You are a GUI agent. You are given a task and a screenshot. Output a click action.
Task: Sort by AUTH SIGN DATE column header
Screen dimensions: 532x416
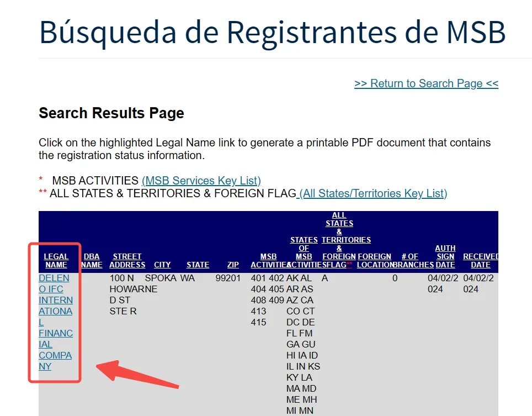(445, 256)
